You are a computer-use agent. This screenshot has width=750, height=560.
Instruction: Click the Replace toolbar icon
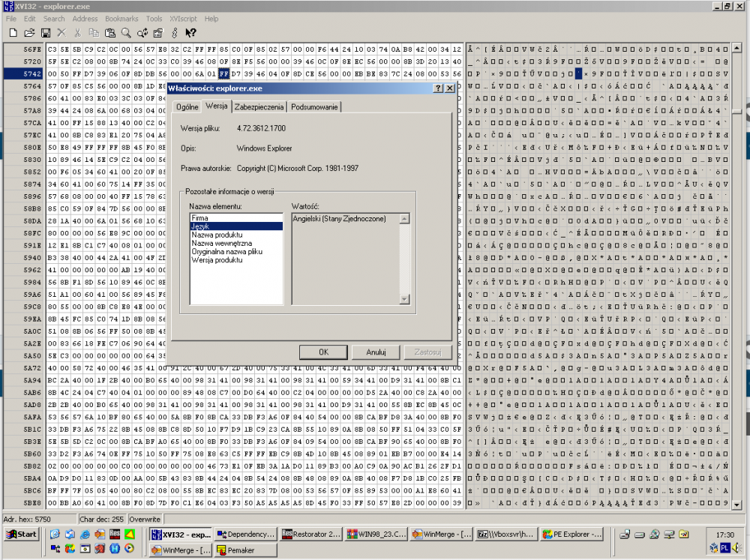point(142,33)
